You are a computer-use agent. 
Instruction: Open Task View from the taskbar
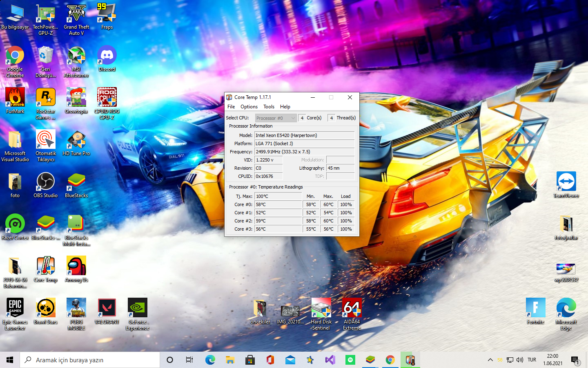(x=189, y=360)
